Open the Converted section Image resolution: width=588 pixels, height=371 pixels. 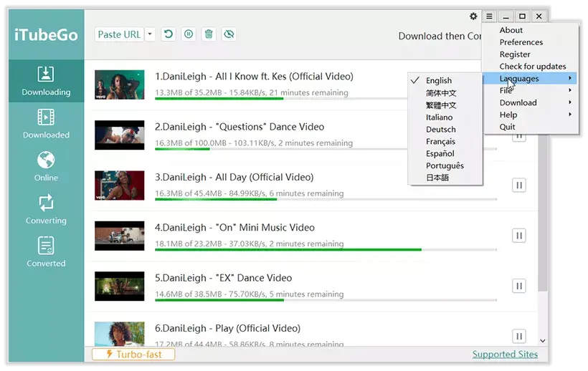(x=46, y=252)
